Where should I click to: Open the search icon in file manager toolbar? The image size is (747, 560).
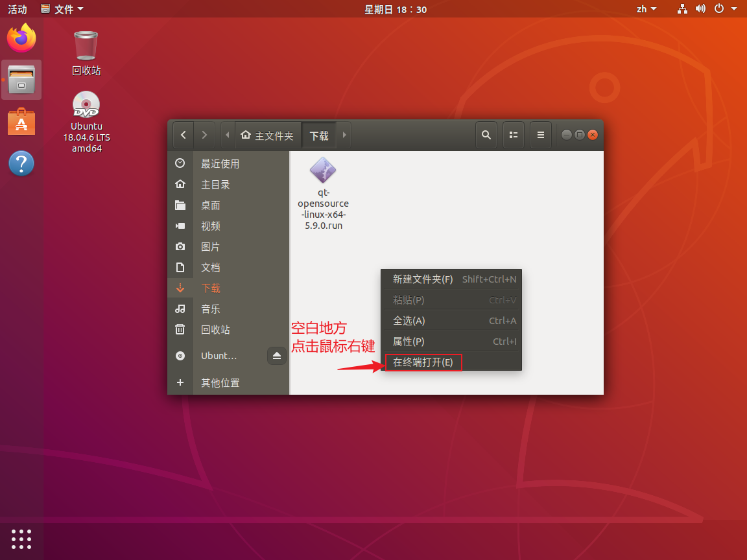[x=486, y=134]
